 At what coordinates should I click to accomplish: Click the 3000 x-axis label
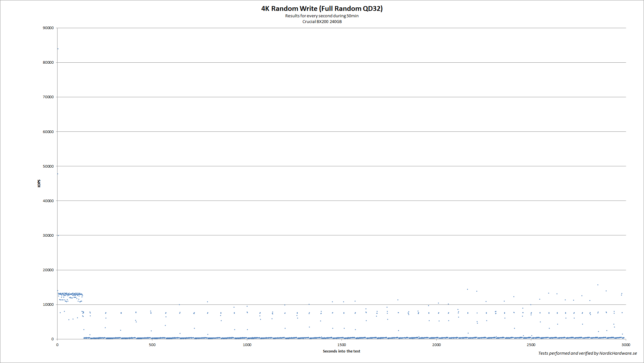tap(625, 345)
